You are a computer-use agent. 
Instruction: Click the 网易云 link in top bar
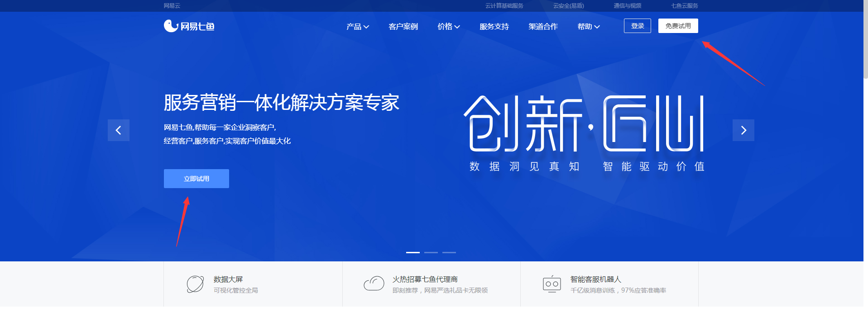click(x=172, y=6)
